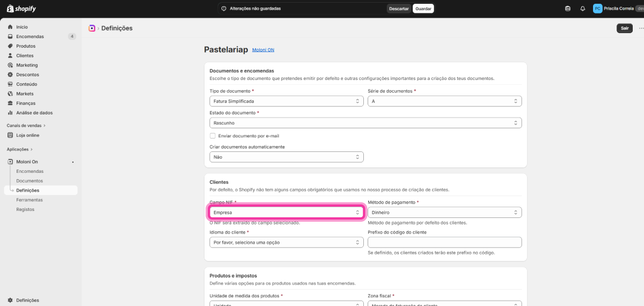
Task: Click Produtos e impostos section title
Action: [x=233, y=275]
